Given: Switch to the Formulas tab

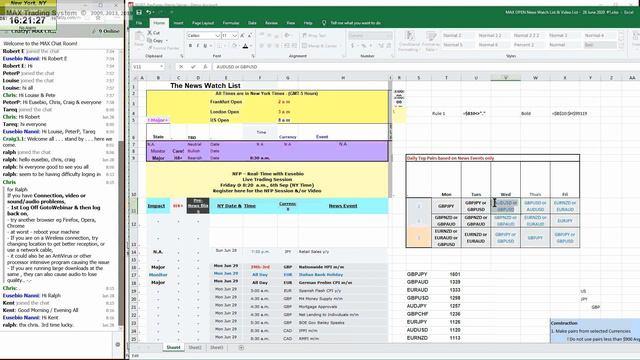Looking at the screenshot, I should point(231,23).
